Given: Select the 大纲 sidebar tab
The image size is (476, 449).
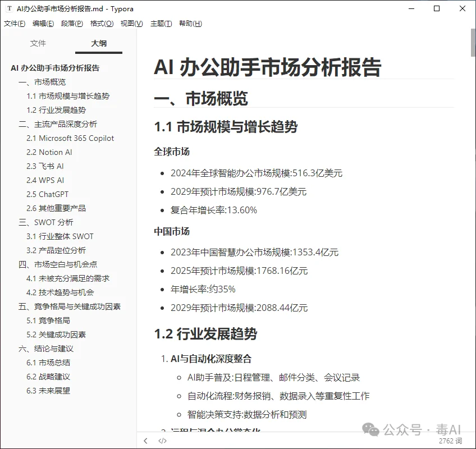Looking at the screenshot, I should (98, 43).
